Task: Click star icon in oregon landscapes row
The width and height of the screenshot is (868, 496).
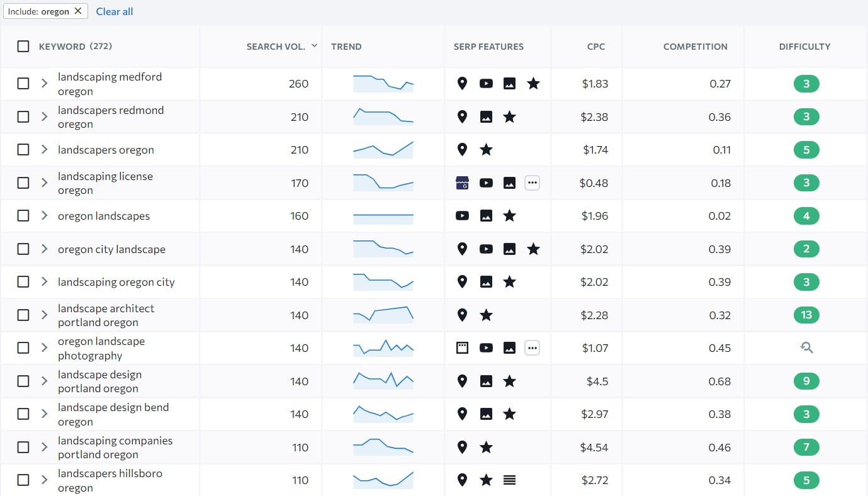Action: tap(510, 216)
